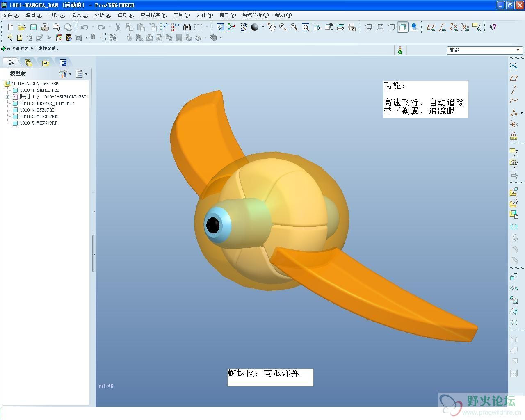Open the 工具 menu
Screen dimensions: 525x420
click(182, 15)
